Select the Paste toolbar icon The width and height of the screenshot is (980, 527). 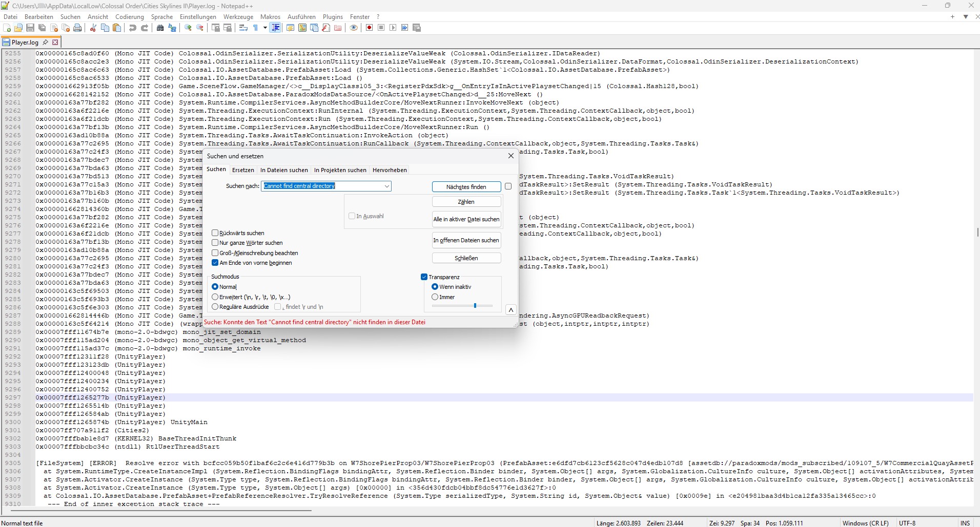(117, 28)
